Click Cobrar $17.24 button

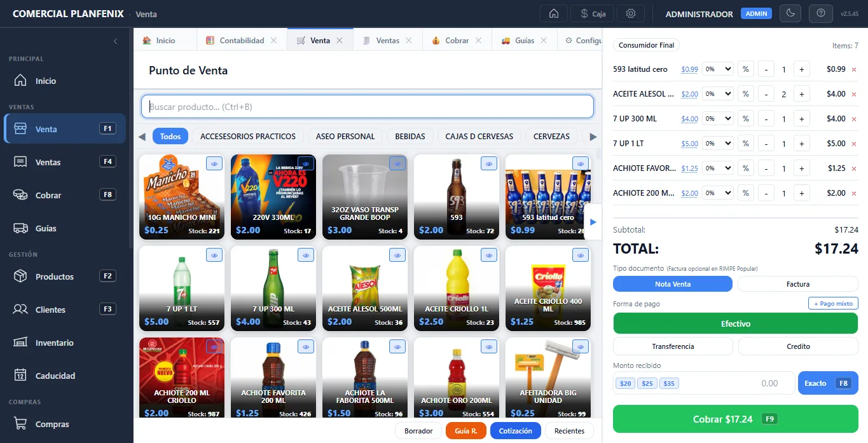pyautogui.click(x=736, y=419)
